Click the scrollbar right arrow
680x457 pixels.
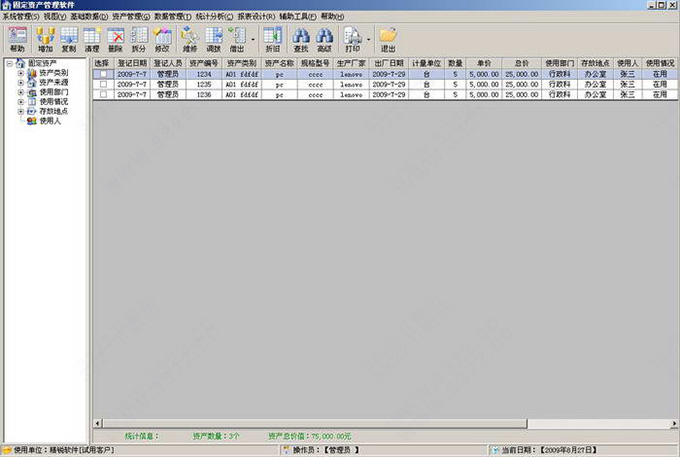(x=674, y=423)
